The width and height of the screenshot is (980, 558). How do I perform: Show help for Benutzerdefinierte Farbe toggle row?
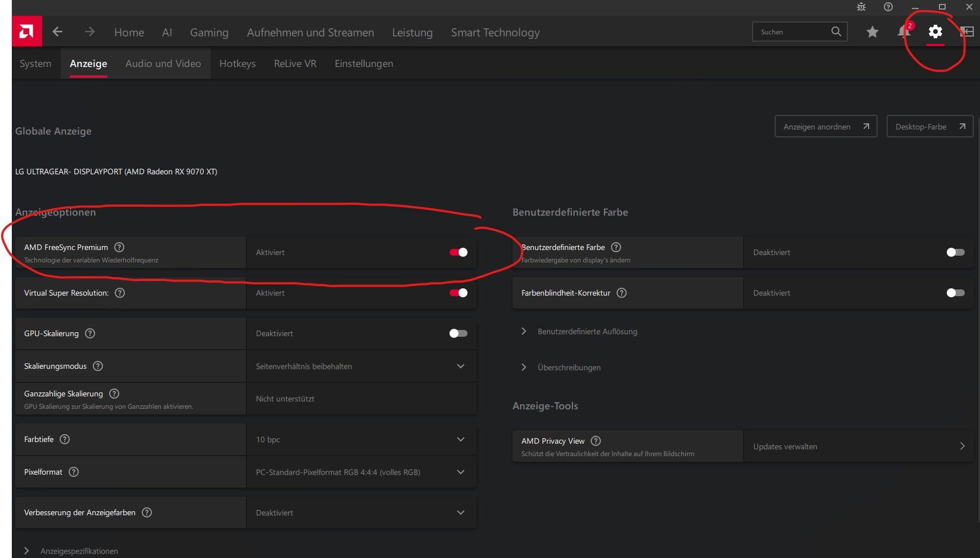[x=616, y=247]
